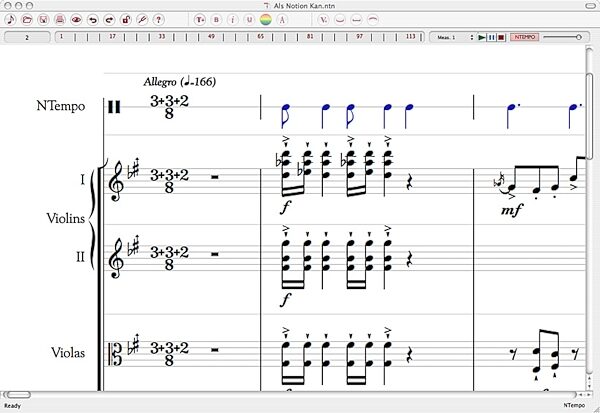Open the wrench tools icon
Screen dimensions: 600x413
(x=142, y=20)
